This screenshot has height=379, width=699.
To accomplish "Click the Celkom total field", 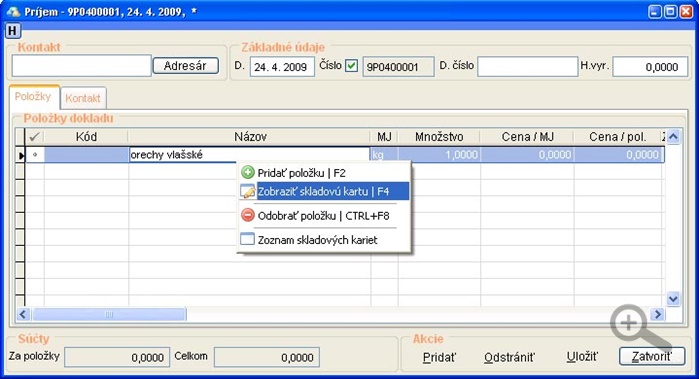I will click(x=267, y=357).
